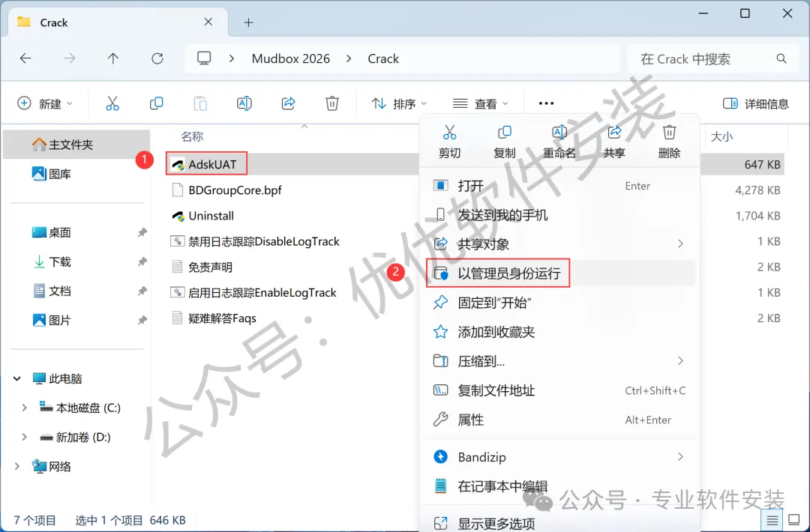
Task: Select 主文件夹 in navigation pane
Action: coord(76,145)
